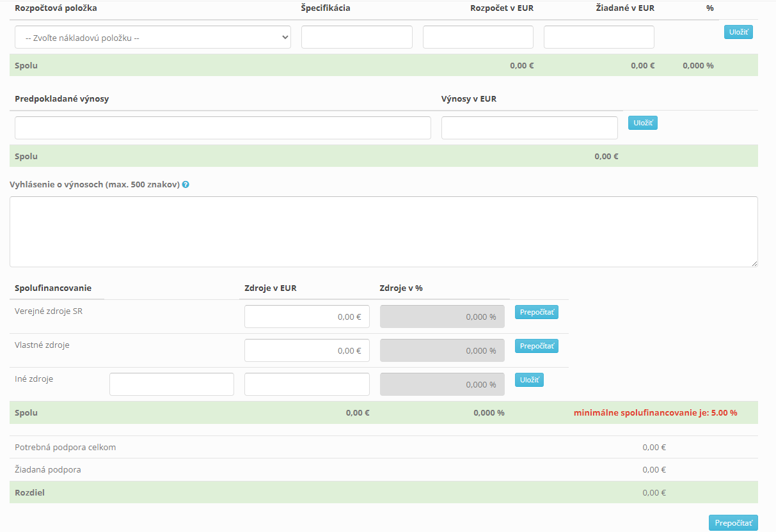Click Prepočítať for Verejné zdroje SR
The image size is (776, 532).
(x=537, y=313)
